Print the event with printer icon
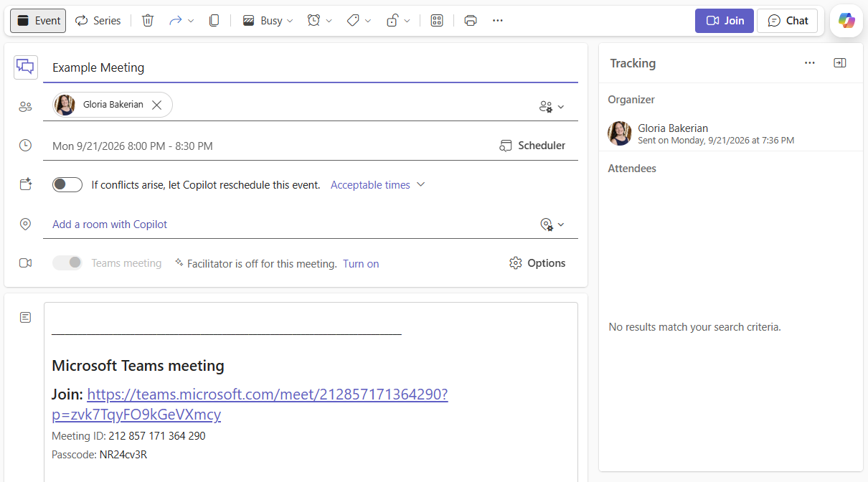Image resolution: width=868 pixels, height=482 pixels. pyautogui.click(x=471, y=21)
